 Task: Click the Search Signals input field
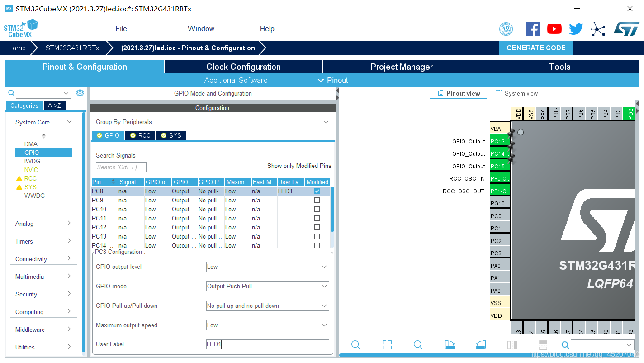pyautogui.click(x=121, y=167)
